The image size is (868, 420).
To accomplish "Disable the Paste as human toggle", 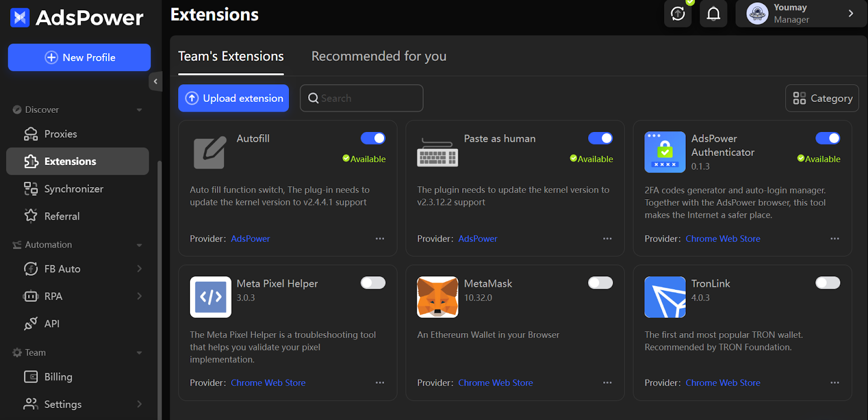I will pyautogui.click(x=601, y=138).
